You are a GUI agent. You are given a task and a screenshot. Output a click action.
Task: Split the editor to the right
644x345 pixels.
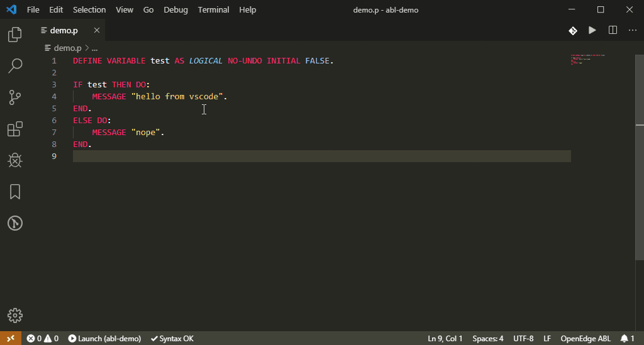pyautogui.click(x=613, y=30)
